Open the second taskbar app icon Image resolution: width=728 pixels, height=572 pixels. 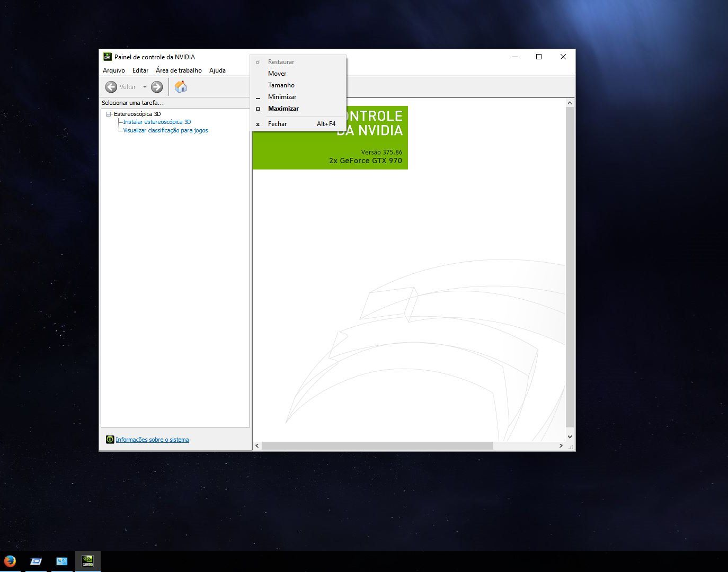click(x=36, y=561)
